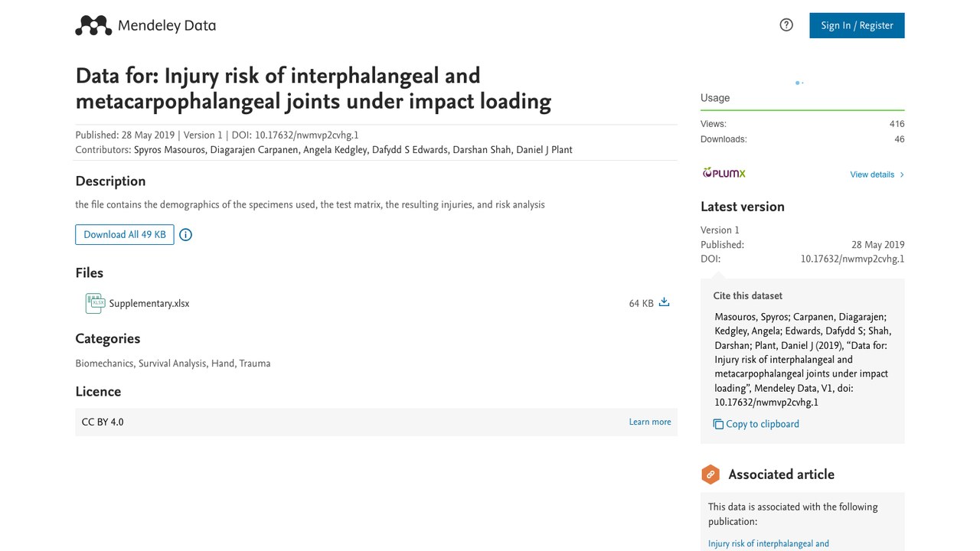Screen dimensions: 980x551
Task: Expand PlumX View details chevron
Action: [902, 174]
